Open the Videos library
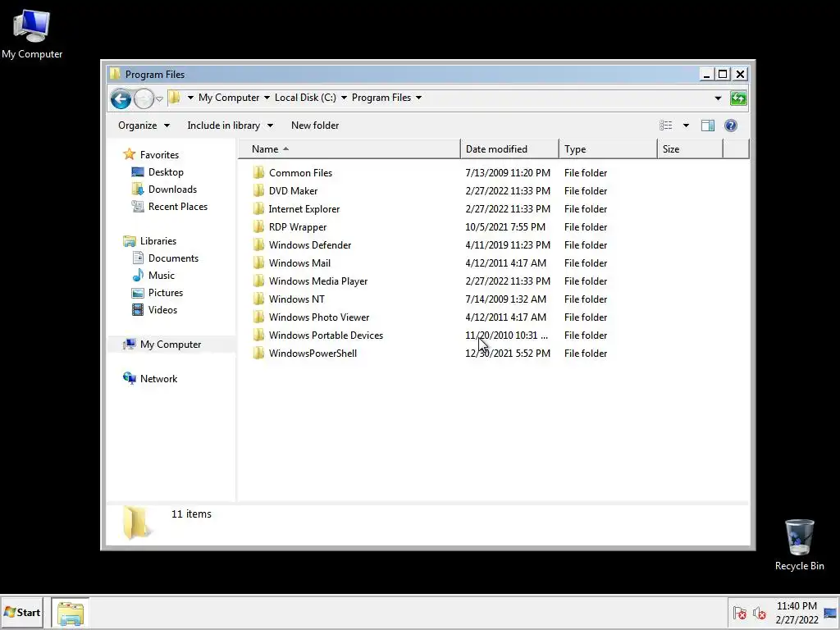 [x=162, y=309]
